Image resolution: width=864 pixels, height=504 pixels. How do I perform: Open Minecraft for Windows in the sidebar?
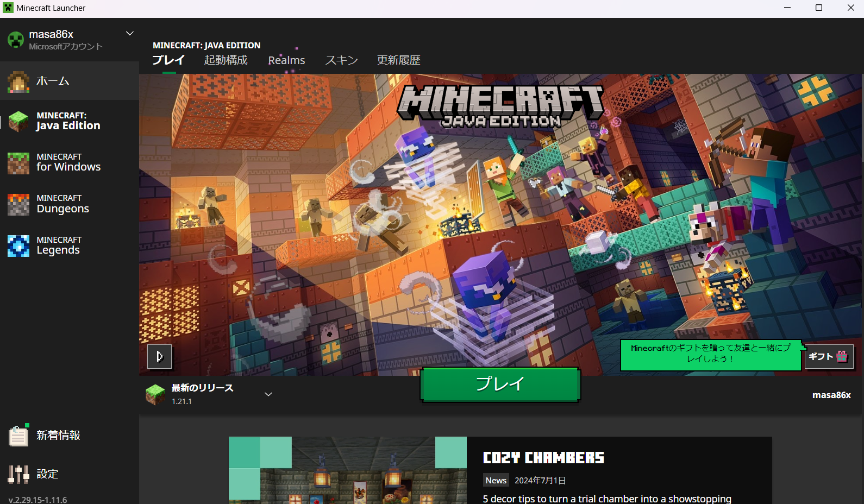point(70,162)
